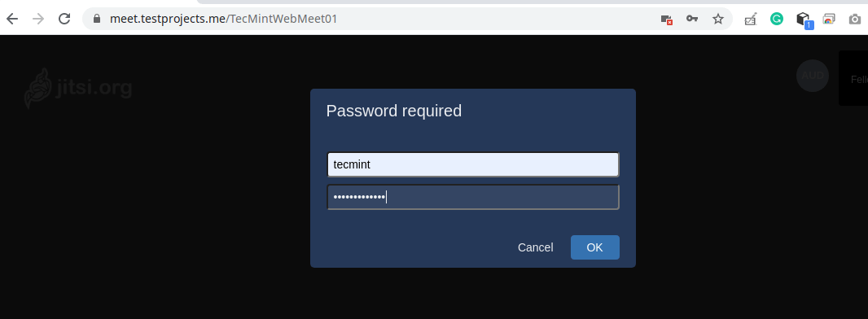Click the camera screenshot extension icon
Image resolution: width=868 pixels, height=319 pixels.
tap(855, 20)
